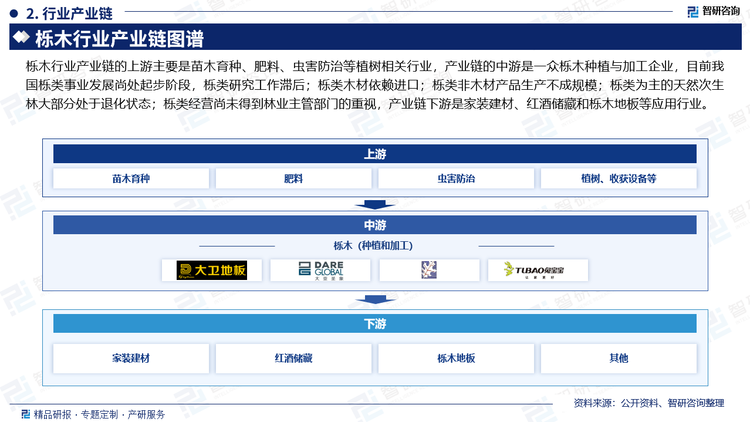
Task: Select the 家装建材 box
Action: pos(131,358)
